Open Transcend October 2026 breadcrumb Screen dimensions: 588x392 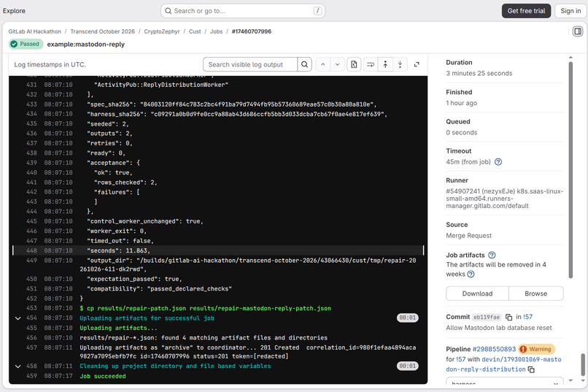point(102,31)
